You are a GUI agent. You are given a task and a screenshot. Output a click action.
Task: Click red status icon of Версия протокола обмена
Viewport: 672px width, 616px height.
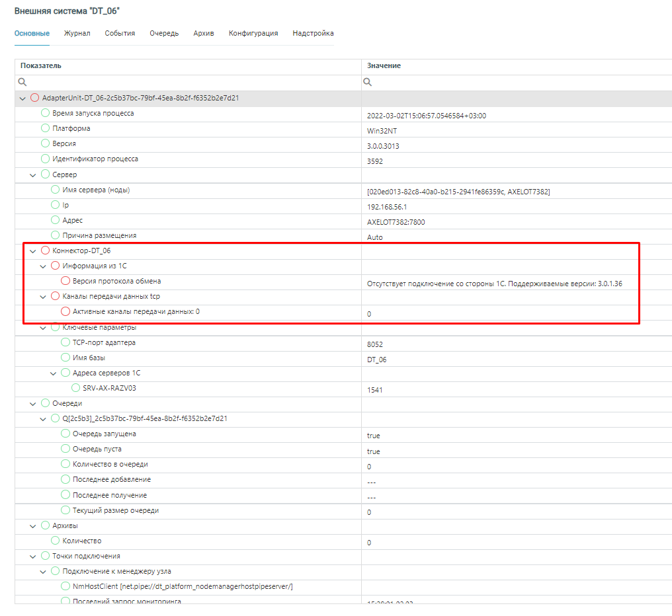tap(65, 281)
